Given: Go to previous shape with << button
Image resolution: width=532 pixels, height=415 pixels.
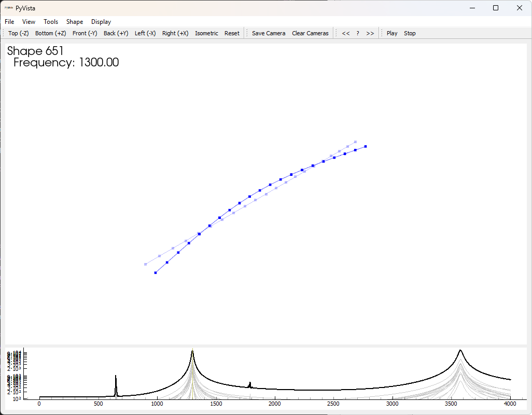Looking at the screenshot, I should [346, 33].
